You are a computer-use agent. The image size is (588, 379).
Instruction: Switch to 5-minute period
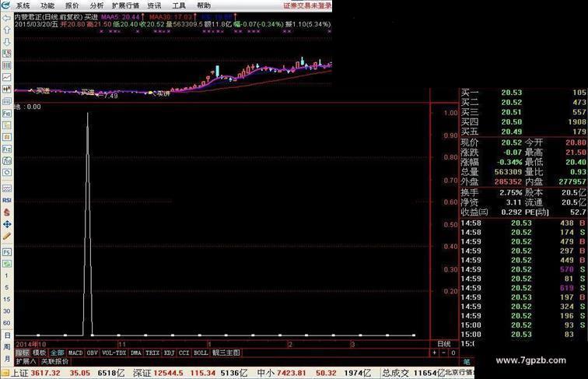6,287
